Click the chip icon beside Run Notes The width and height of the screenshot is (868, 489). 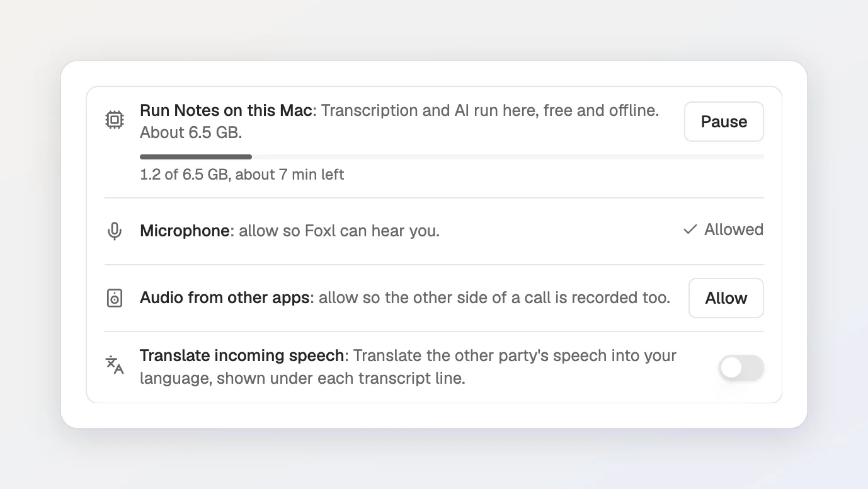click(114, 120)
